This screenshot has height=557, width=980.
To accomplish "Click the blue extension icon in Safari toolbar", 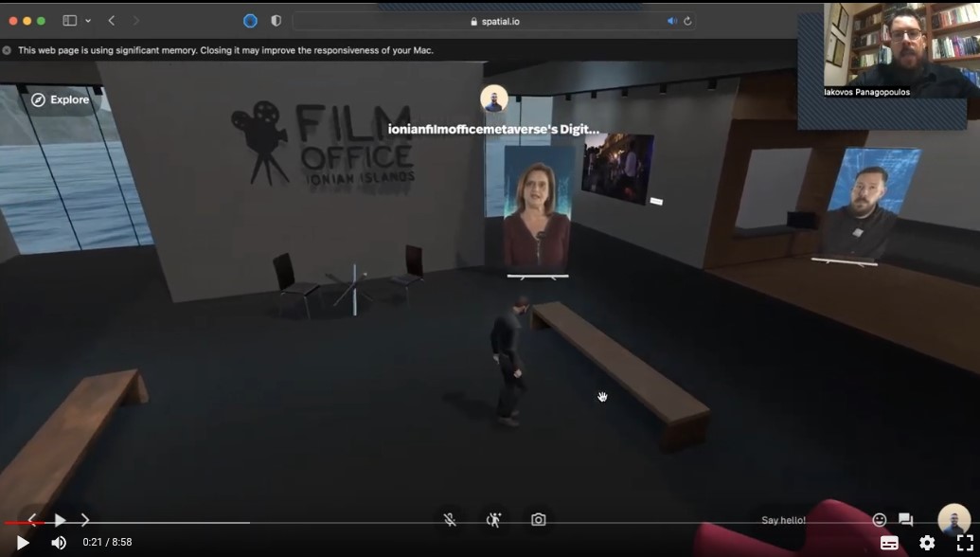I will tap(250, 21).
